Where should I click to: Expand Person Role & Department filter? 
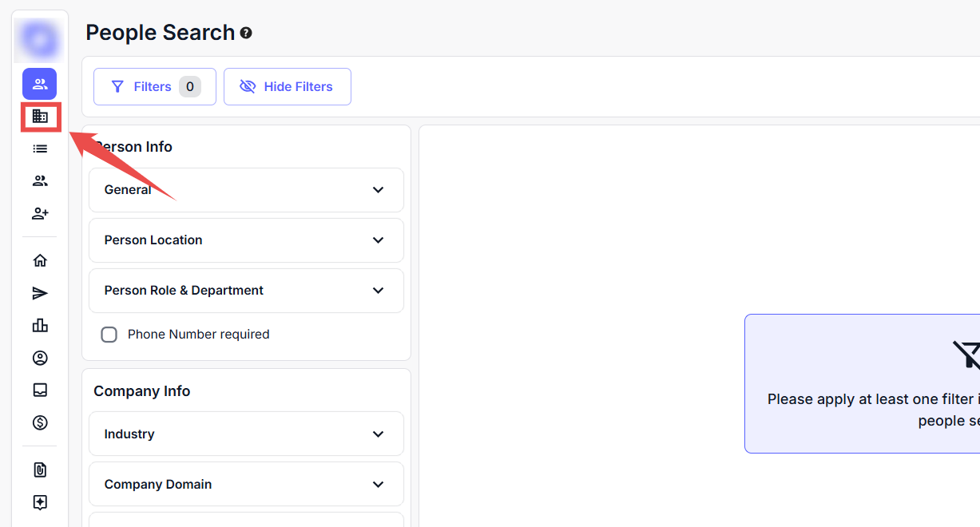(x=246, y=291)
